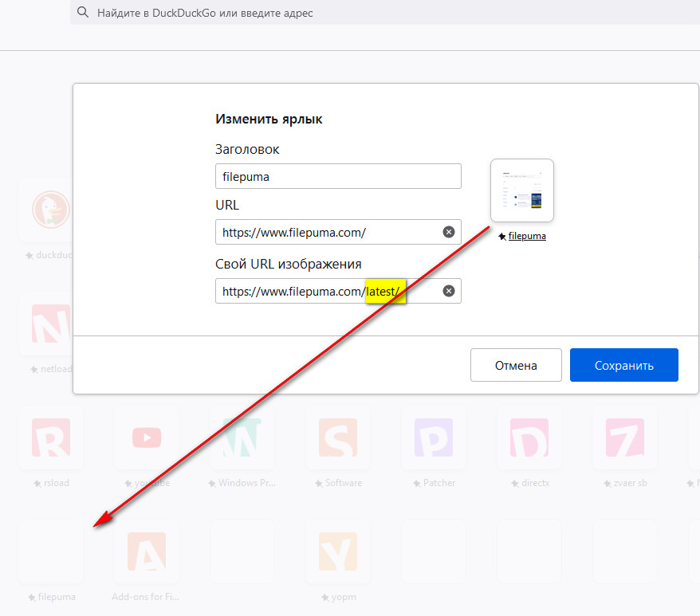This screenshot has width=700, height=616.
Task: Open the zvaer sb shortcut tile
Action: [625, 437]
